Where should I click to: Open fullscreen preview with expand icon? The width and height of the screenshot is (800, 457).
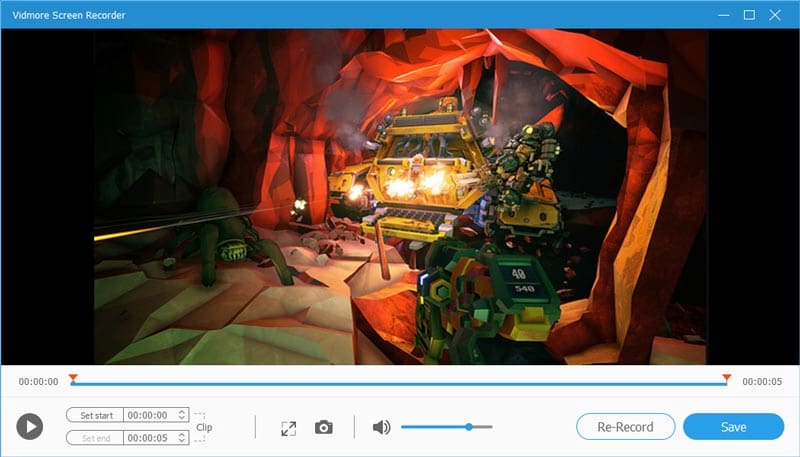click(288, 427)
